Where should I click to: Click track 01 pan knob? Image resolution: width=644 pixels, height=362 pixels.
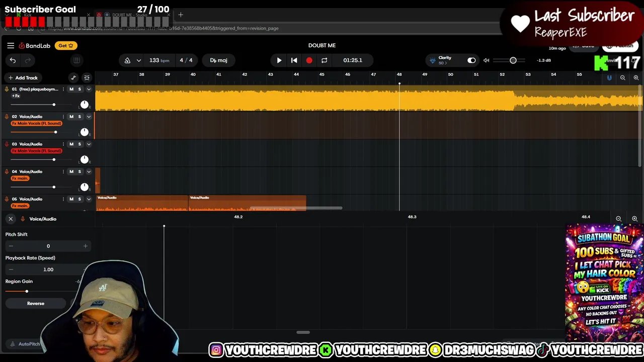84,105
